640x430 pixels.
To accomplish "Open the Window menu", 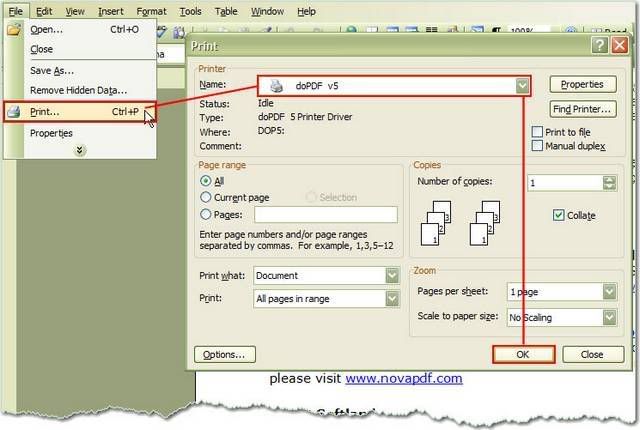I will point(267,11).
